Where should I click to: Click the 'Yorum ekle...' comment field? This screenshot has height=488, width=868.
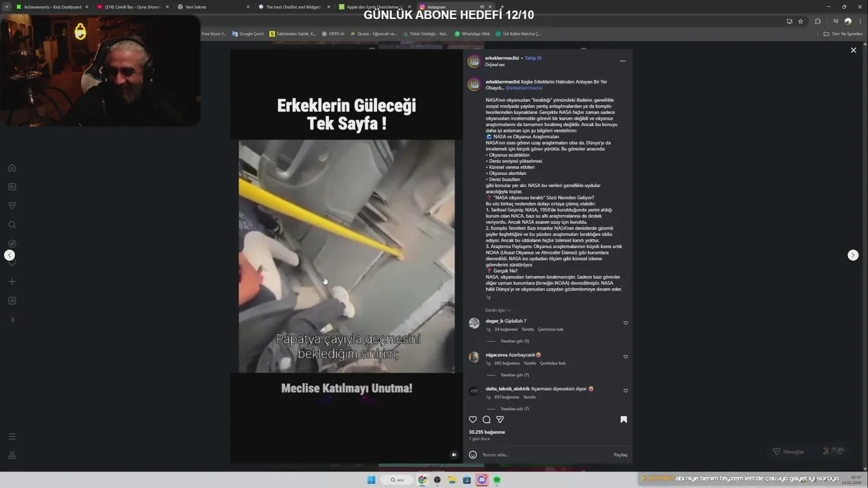point(546,455)
